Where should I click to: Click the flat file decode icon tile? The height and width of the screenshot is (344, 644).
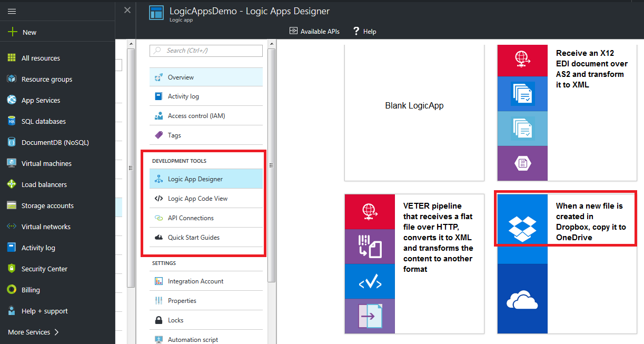[x=370, y=247]
